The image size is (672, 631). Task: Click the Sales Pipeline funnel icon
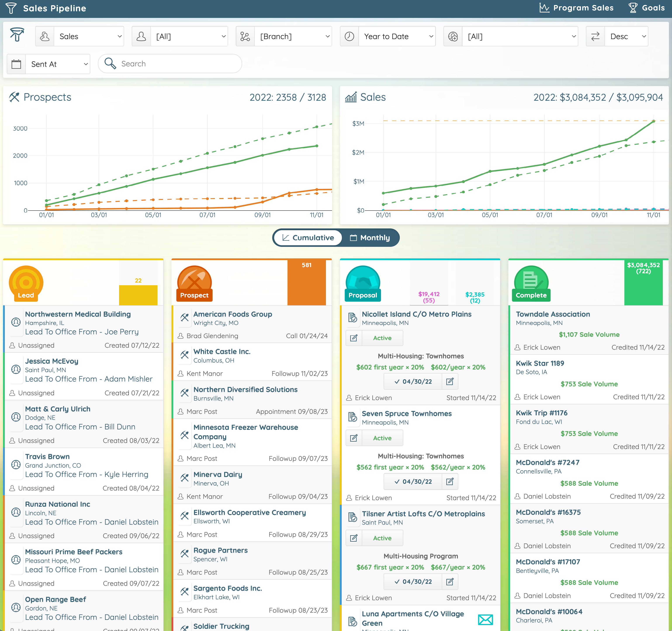click(11, 8)
